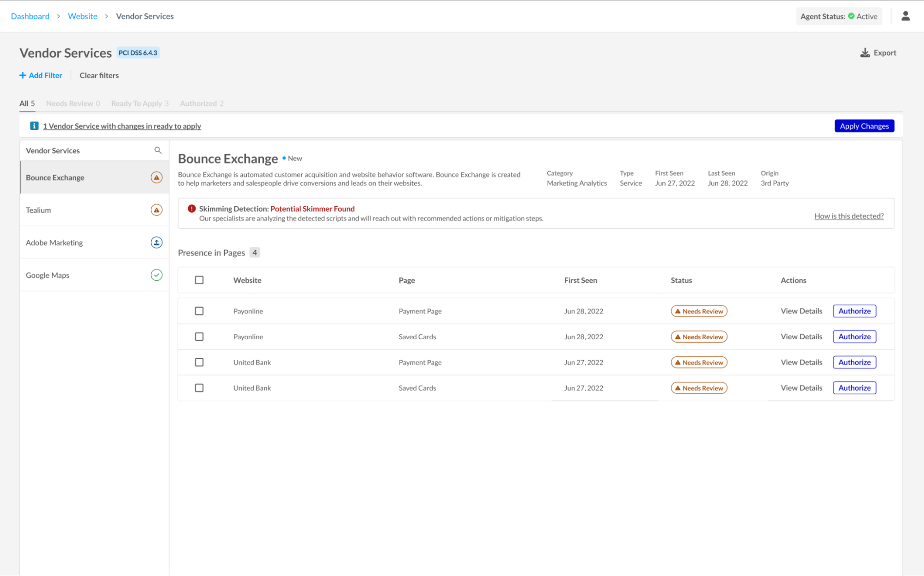The image size is (924, 576).
Task: Navigate to Dashboard via breadcrumb
Action: (x=30, y=16)
